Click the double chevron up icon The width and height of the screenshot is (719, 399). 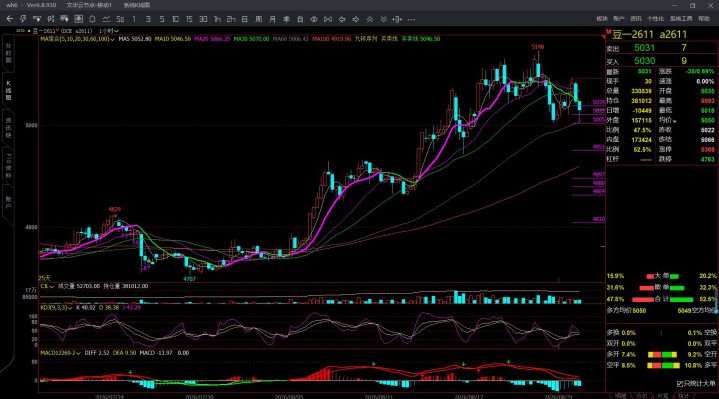pos(370,19)
